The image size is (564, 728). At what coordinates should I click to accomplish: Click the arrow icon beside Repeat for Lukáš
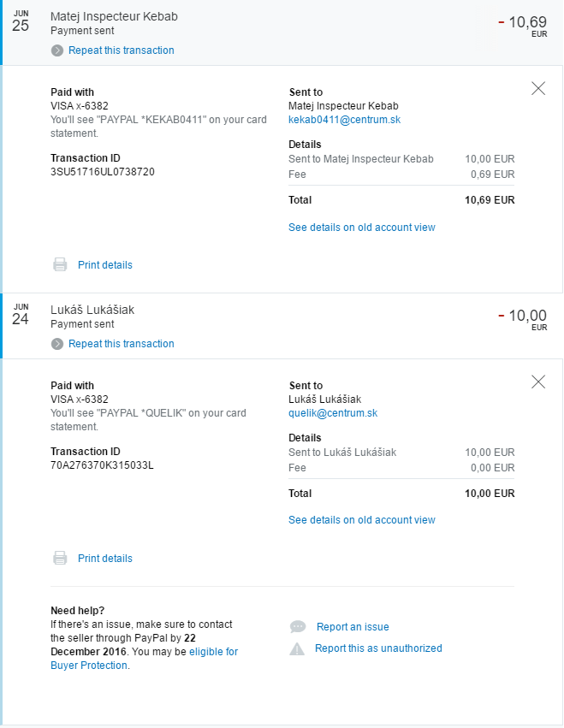tap(57, 344)
